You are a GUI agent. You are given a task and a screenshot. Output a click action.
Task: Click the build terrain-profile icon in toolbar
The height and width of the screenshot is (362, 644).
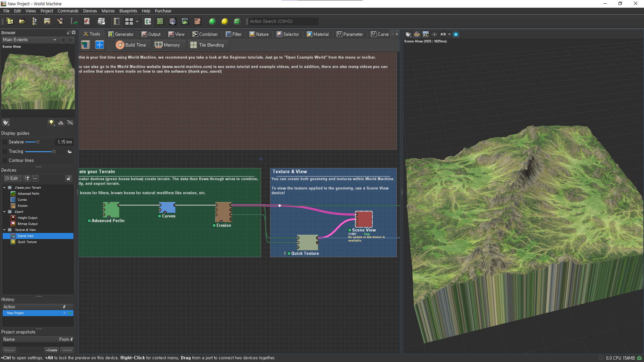[74, 21]
